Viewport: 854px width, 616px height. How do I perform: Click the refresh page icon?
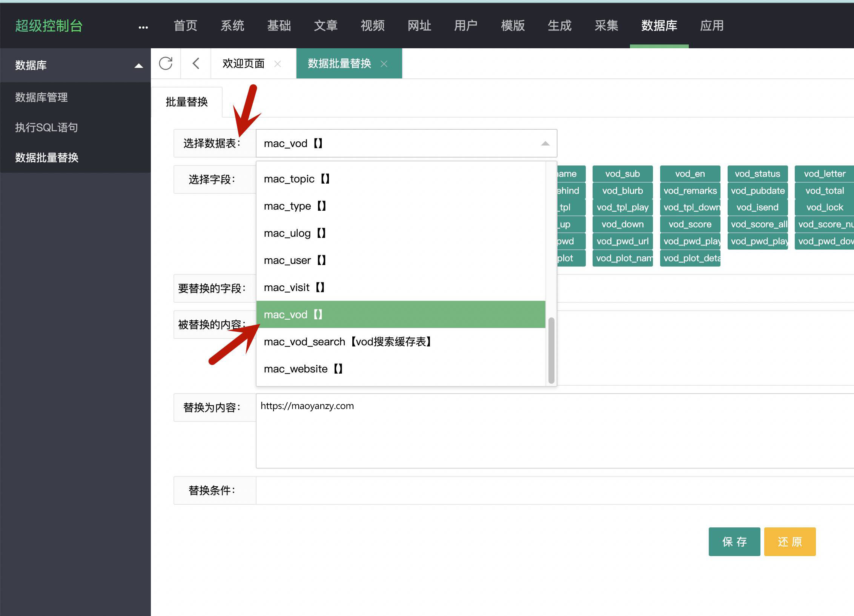[x=166, y=63]
